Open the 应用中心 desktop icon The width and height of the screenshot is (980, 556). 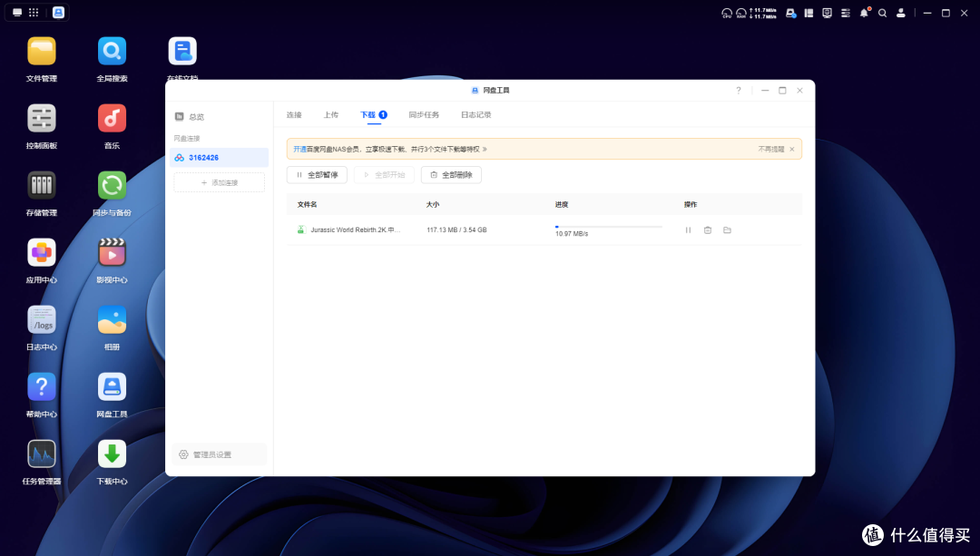(x=41, y=252)
